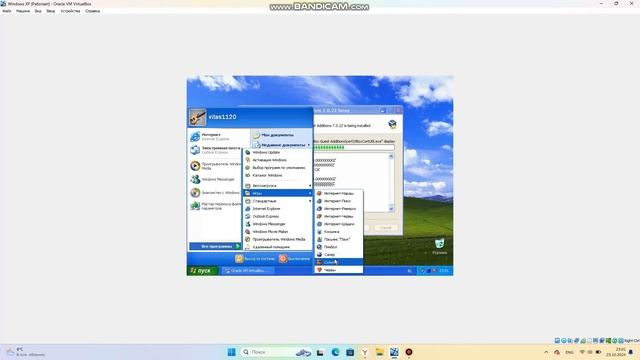Click the host taskbar clock and date

coord(616,352)
